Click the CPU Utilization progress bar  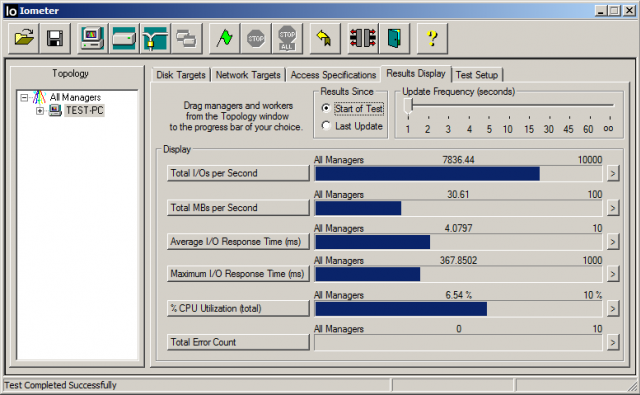(x=458, y=309)
